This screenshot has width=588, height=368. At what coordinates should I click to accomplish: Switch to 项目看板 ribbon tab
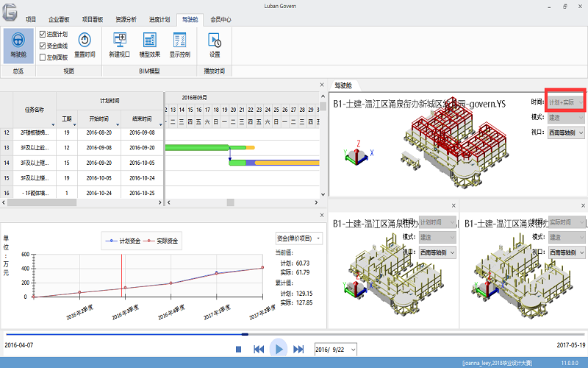(93, 20)
